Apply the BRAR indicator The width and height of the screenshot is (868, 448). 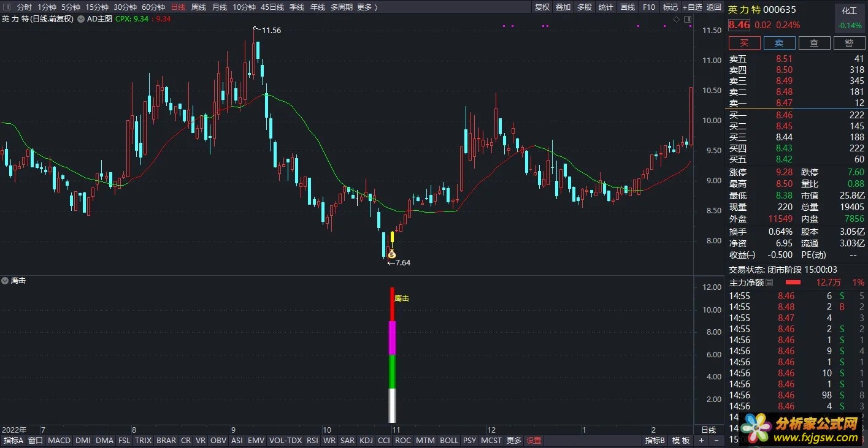(x=166, y=441)
